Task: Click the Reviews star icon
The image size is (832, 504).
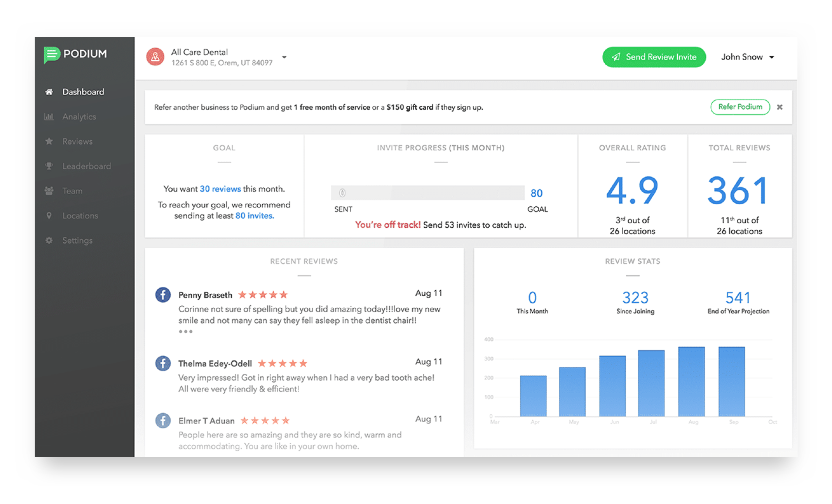Action: (x=49, y=141)
